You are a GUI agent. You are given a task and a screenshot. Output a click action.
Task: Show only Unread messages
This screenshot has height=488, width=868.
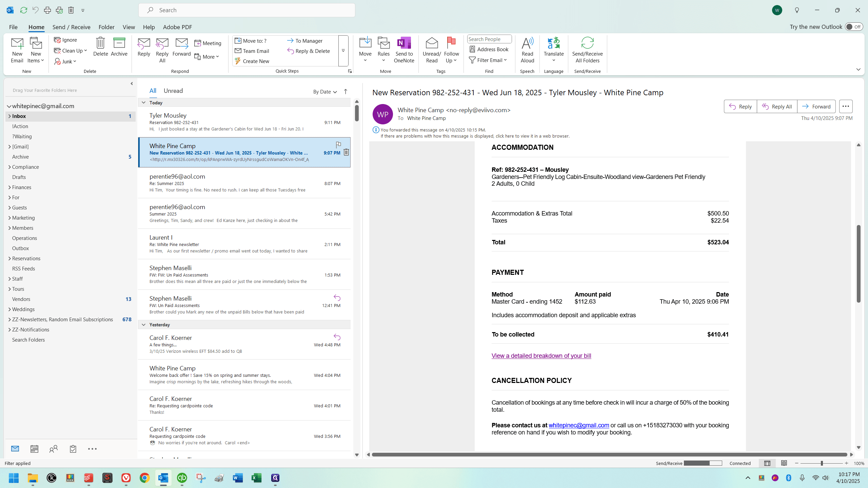(x=173, y=91)
